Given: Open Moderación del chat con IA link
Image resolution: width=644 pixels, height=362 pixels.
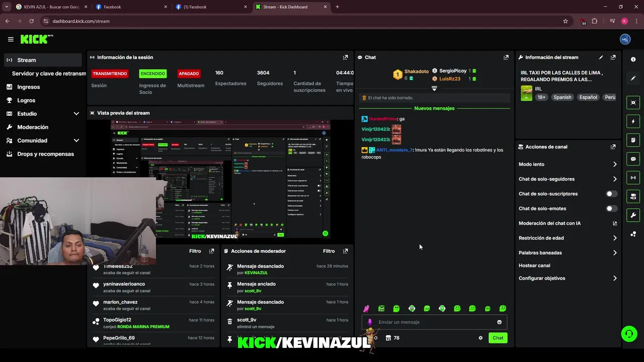Looking at the screenshot, I should [x=568, y=223].
